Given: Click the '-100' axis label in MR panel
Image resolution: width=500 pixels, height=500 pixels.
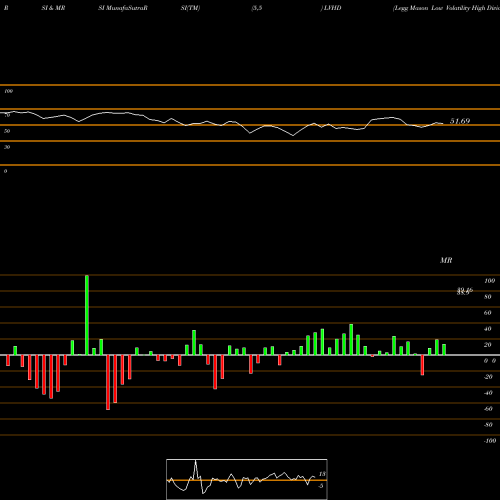Looking at the screenshot, I should tap(489, 441).
